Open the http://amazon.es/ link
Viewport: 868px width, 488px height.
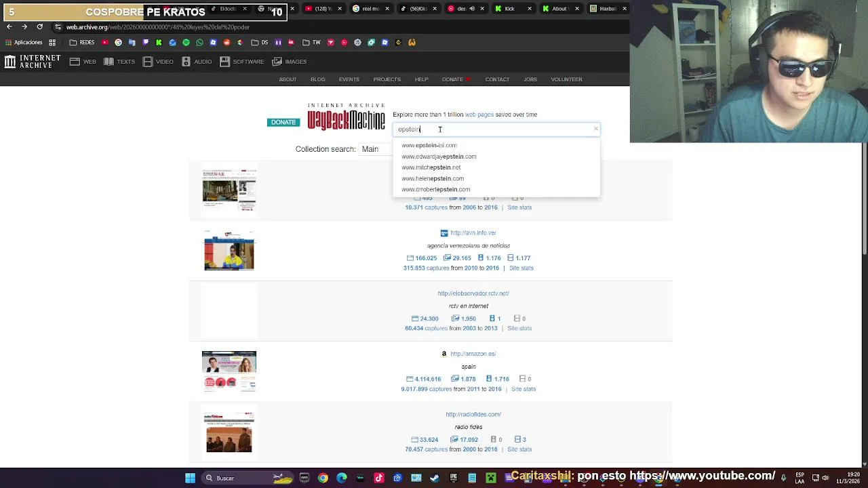click(473, 354)
